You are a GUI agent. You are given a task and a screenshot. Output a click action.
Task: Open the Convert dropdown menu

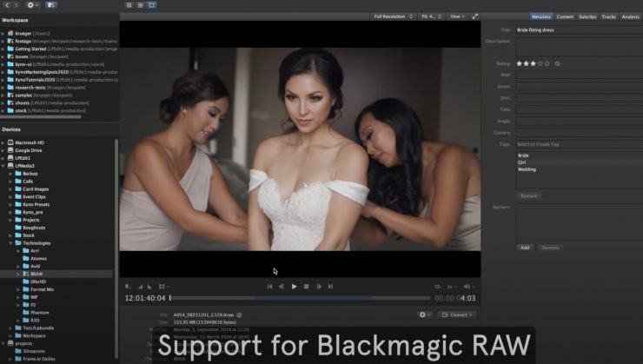457,314
